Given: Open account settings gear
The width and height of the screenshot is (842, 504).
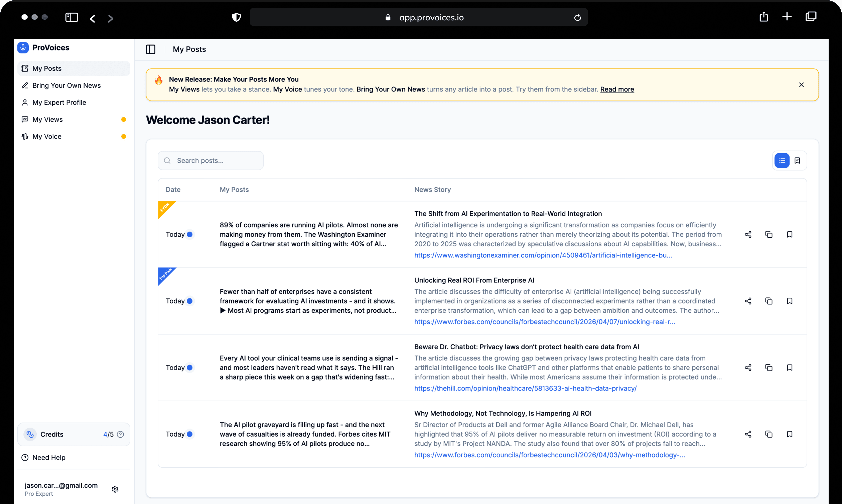Looking at the screenshot, I should point(115,489).
